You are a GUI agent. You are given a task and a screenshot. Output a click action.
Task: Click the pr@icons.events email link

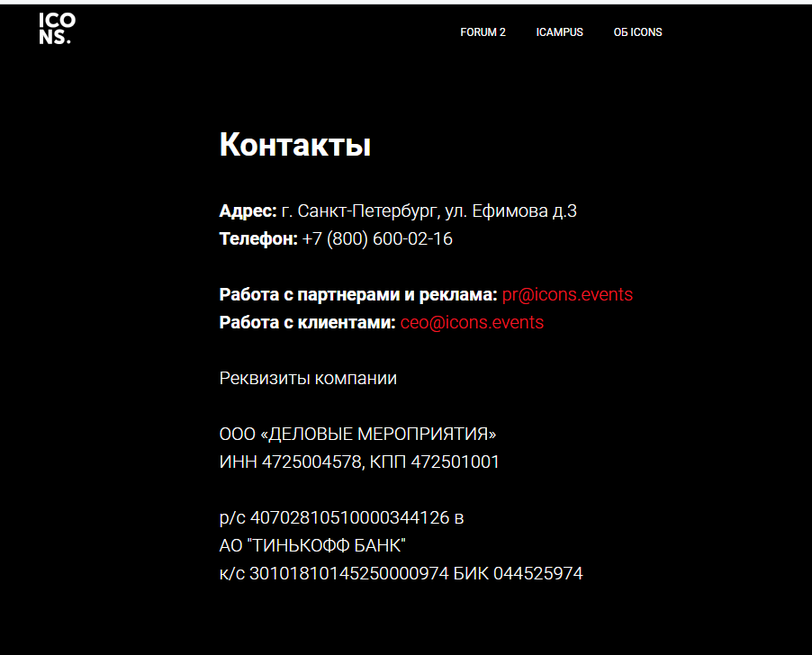[x=567, y=294]
